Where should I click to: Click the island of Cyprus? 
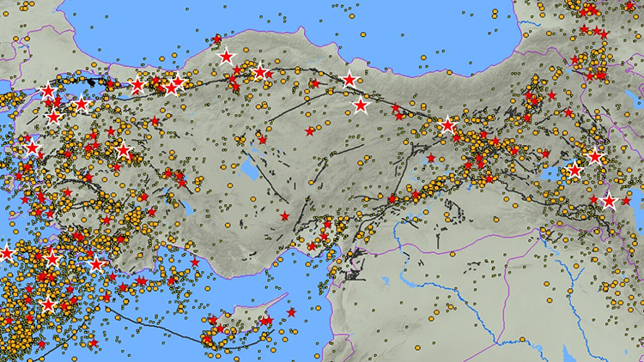240,323
